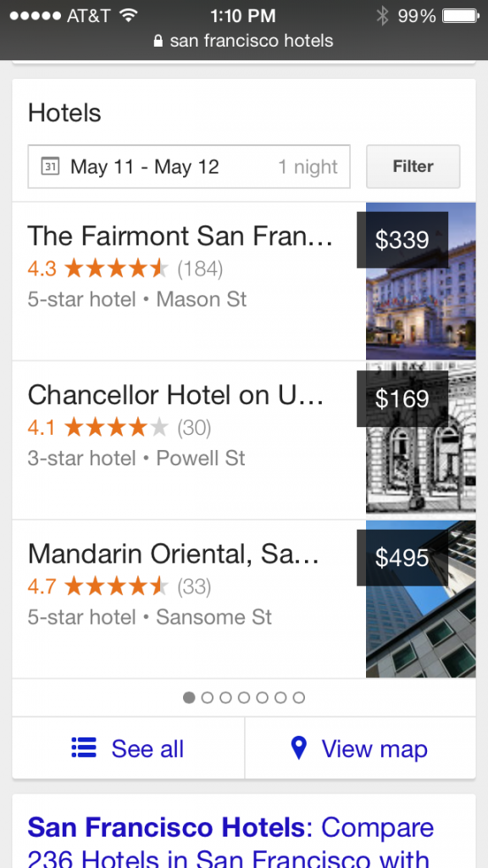Tap the Bluetooth icon in status bar
Image resolution: width=488 pixels, height=868 pixels.
coord(382,15)
